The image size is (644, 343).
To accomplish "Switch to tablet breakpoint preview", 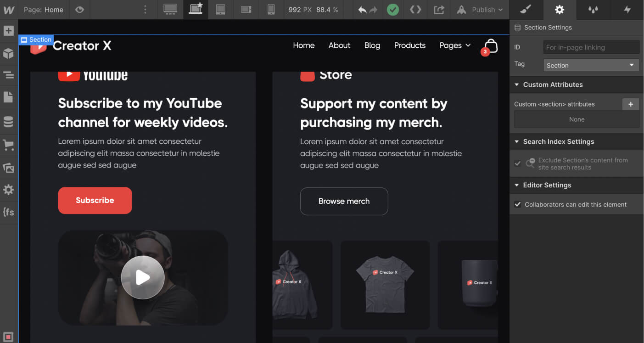I will [x=221, y=10].
